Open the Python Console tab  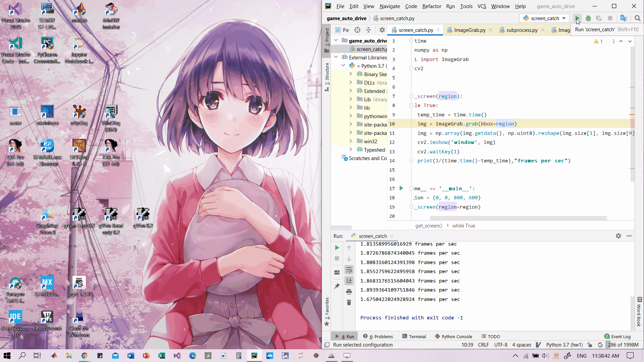tap(453, 337)
